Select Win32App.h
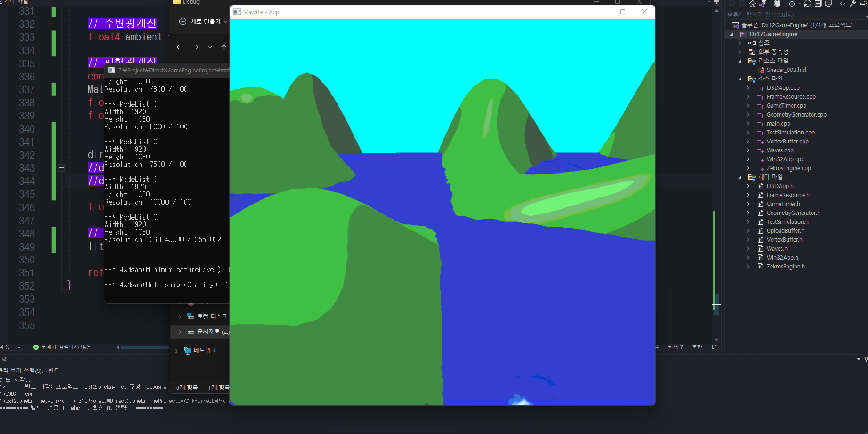Viewport: 868px width, 434px height. pos(782,257)
